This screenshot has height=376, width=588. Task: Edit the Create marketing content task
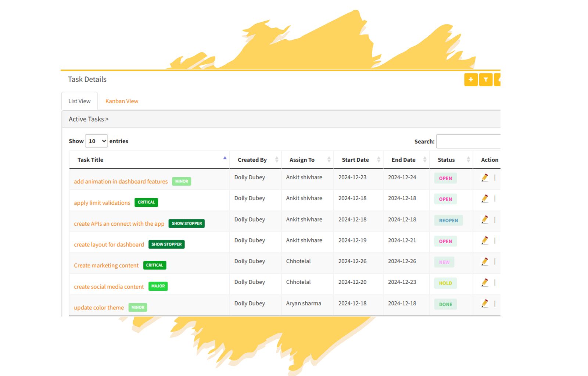coord(484,262)
